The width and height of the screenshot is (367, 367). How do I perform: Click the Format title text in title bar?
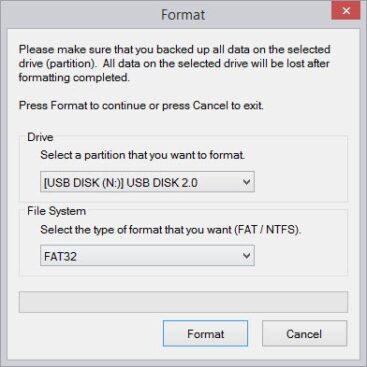tap(183, 15)
